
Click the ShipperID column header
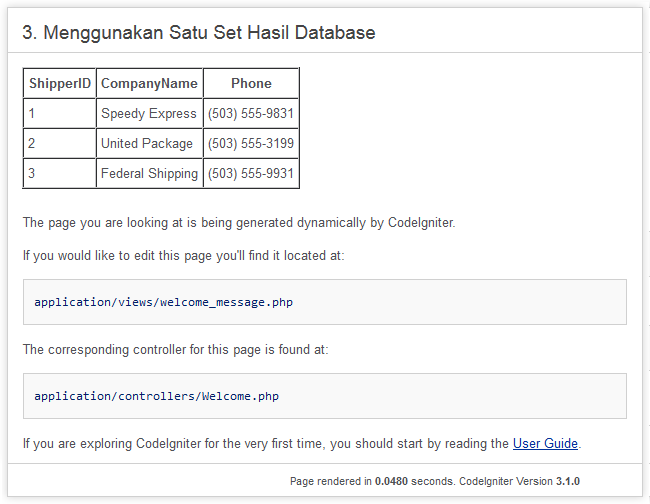(x=60, y=83)
